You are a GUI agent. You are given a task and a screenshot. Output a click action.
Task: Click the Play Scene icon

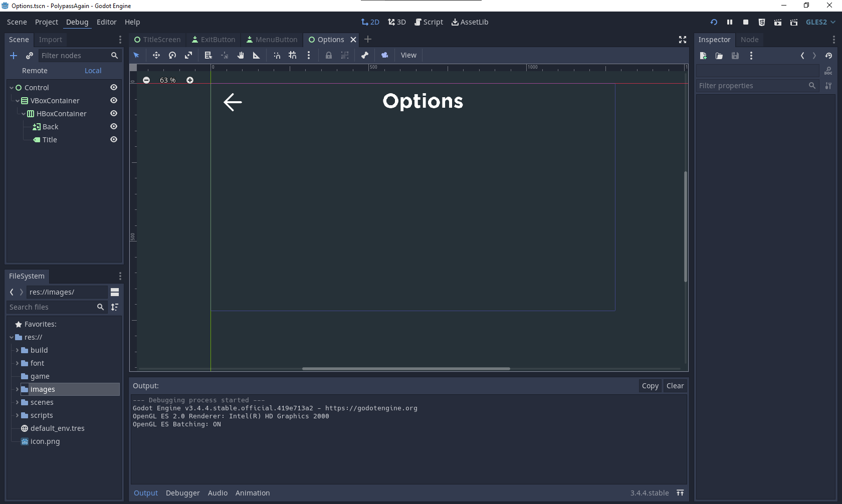pyautogui.click(x=777, y=22)
